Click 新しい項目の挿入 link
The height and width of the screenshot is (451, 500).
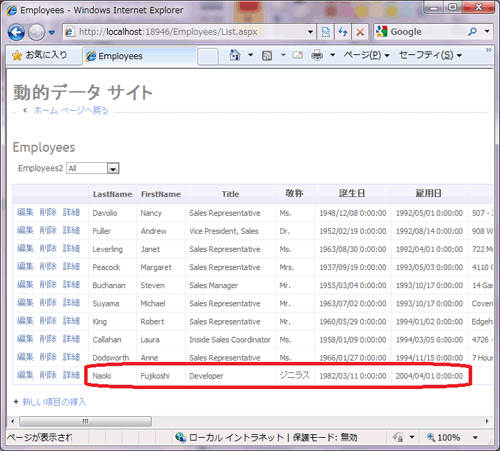[x=54, y=402]
